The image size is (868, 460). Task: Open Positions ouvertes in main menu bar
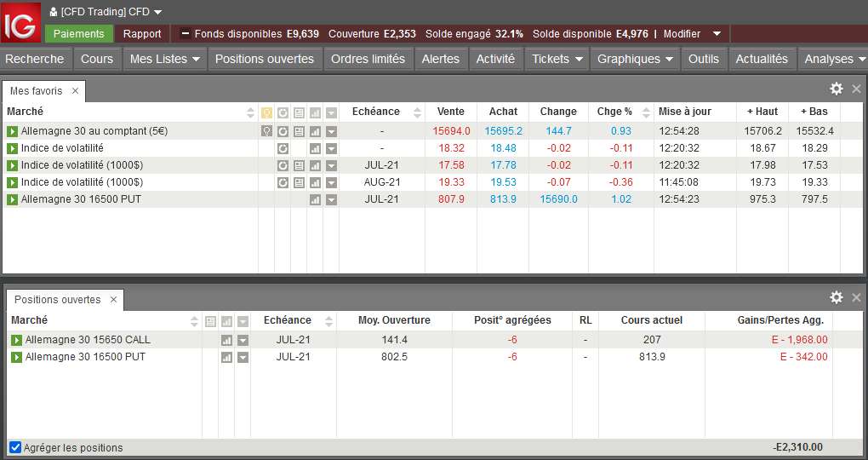point(265,59)
